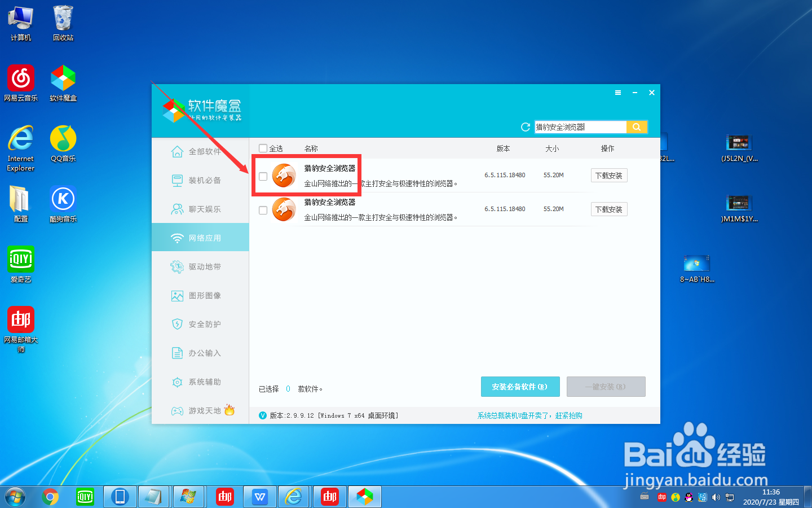Open the )M1M$1Y... desktop file
Screen dimensions: 812x508
click(x=739, y=209)
